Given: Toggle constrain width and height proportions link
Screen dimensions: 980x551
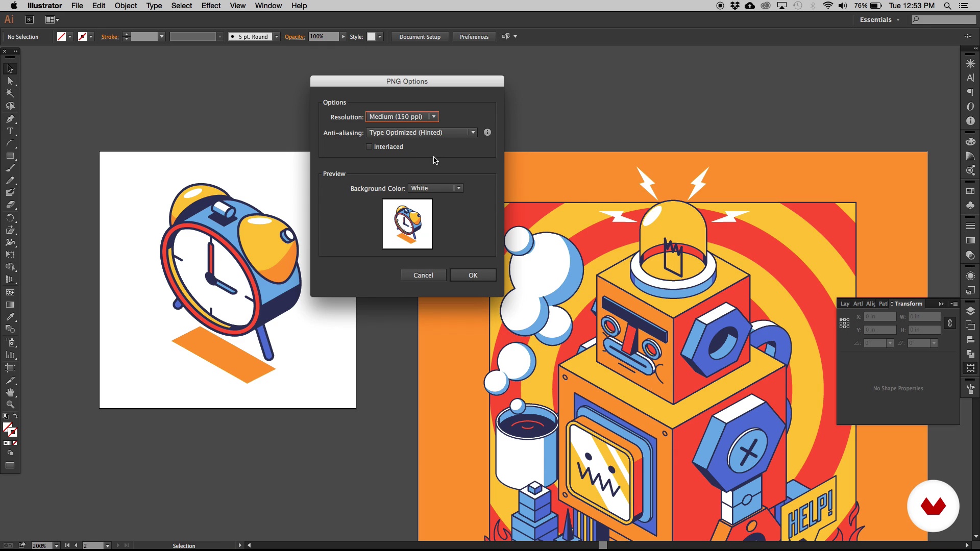Looking at the screenshot, I should (949, 323).
